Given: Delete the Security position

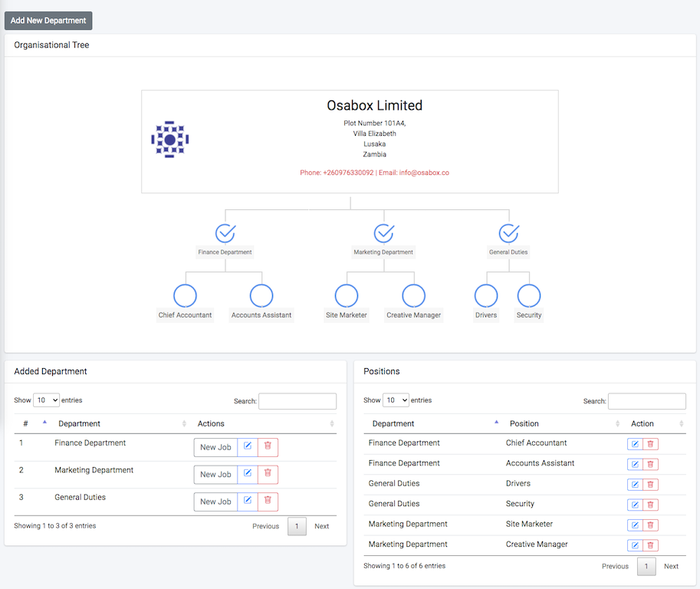Looking at the screenshot, I should 650,505.
